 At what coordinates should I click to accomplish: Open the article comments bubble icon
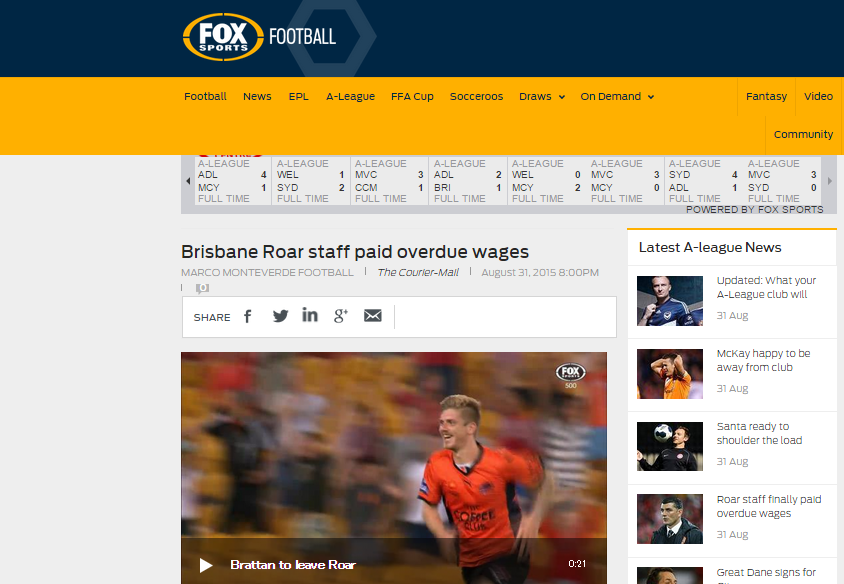coord(202,288)
